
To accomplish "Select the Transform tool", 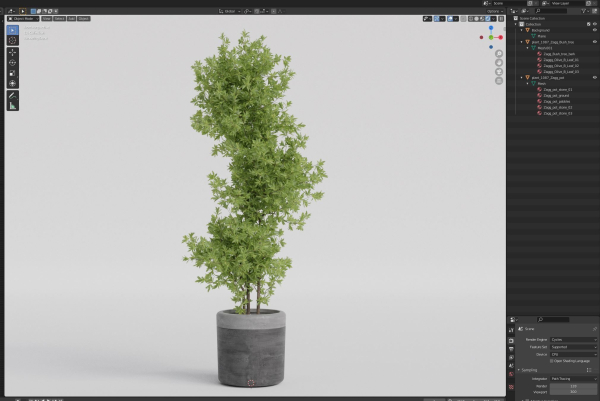I will (x=13, y=83).
